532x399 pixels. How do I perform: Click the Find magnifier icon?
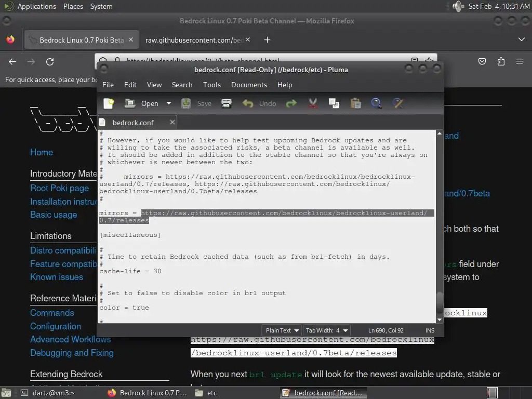pos(376,103)
